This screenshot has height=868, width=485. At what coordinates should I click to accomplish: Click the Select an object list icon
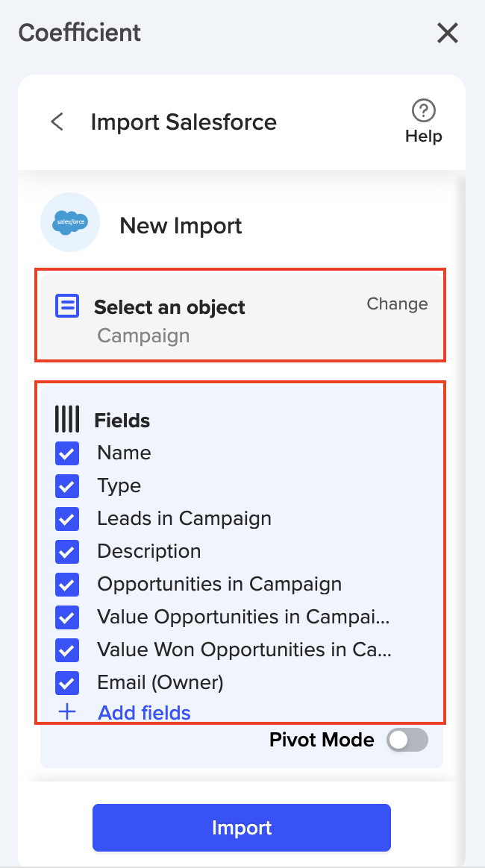67,306
